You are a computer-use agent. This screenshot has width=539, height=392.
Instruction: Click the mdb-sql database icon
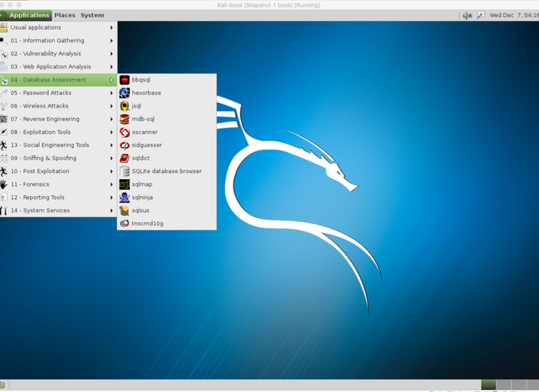click(124, 119)
